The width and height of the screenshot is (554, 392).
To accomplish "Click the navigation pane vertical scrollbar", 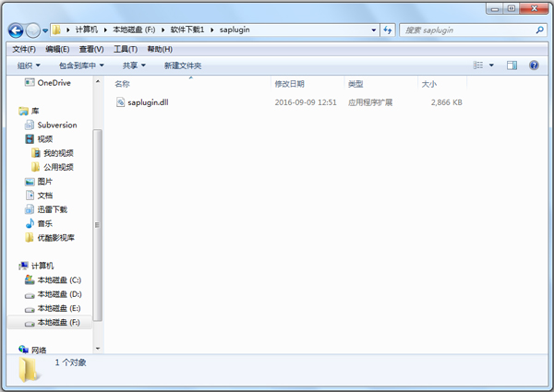I will (x=99, y=221).
